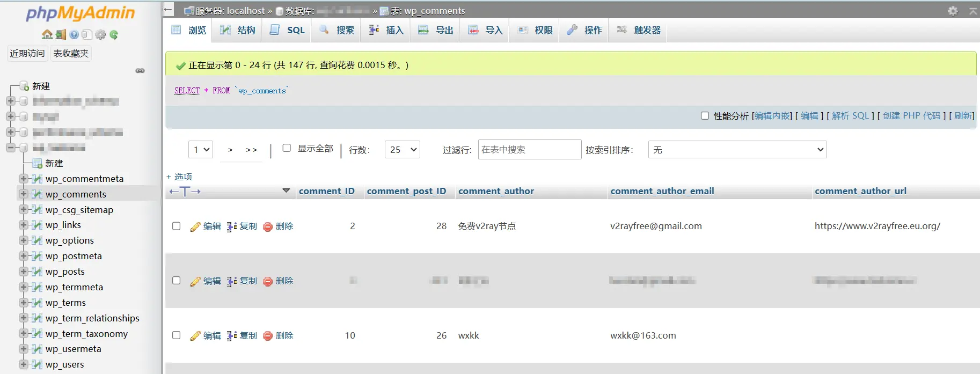
Task: Jump to last page with >> button
Action: click(x=251, y=150)
